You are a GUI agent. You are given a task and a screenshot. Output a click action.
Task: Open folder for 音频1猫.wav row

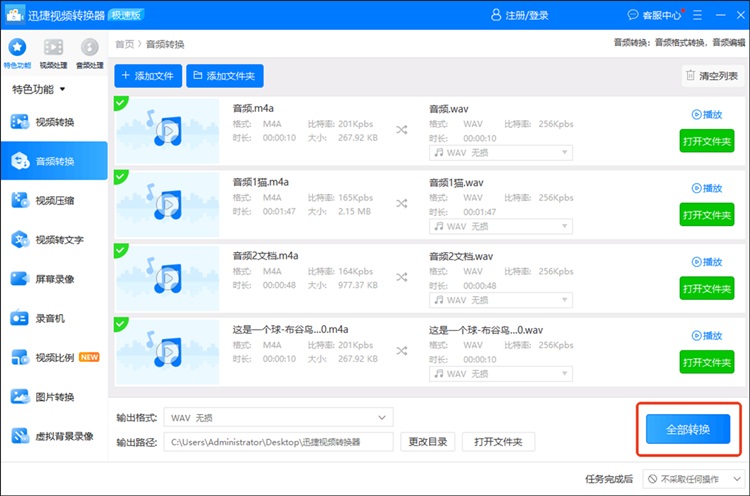click(706, 215)
